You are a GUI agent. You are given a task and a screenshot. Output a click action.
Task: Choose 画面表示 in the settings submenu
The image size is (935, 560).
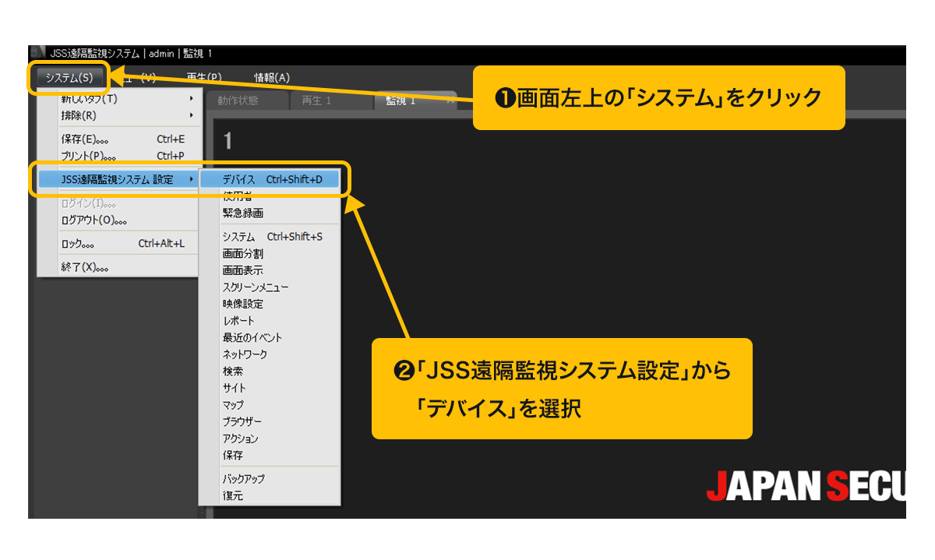(x=270, y=270)
